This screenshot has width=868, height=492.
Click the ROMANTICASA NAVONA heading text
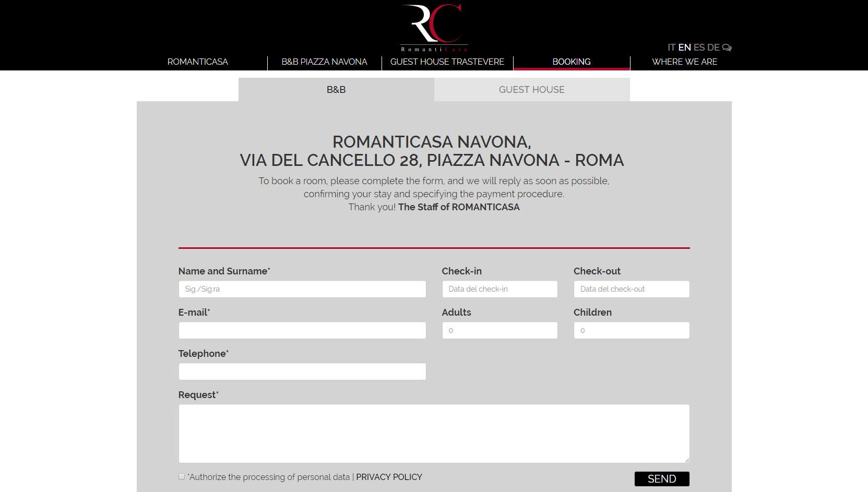(432, 142)
